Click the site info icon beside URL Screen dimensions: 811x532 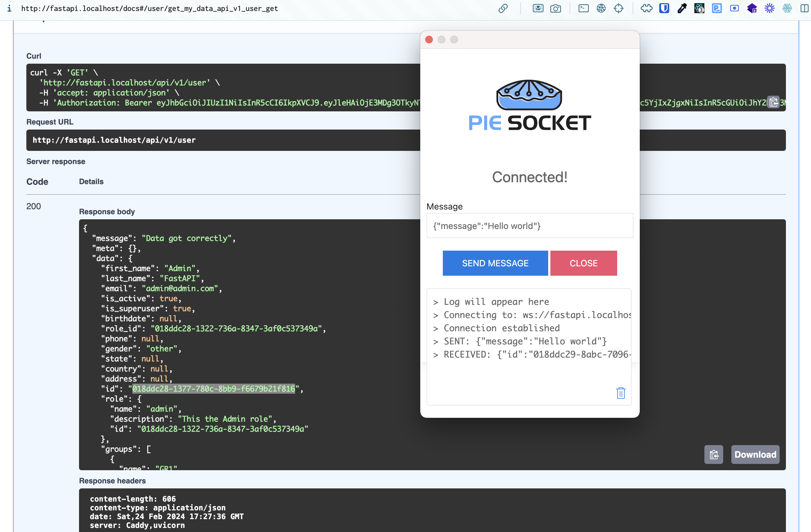[x=9, y=8]
